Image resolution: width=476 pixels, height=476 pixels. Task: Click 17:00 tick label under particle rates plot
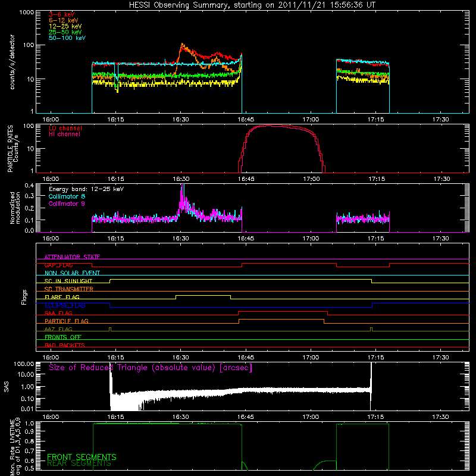[311, 179]
